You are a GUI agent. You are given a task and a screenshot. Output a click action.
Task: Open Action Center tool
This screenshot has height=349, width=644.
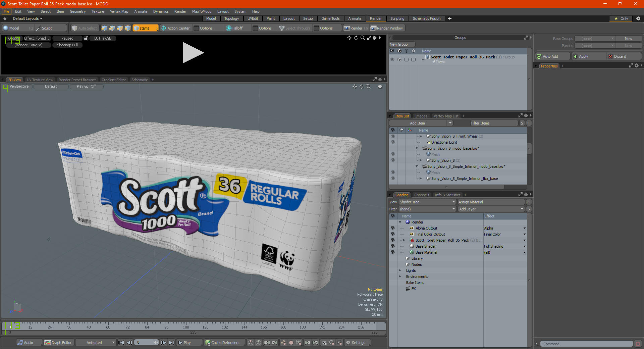click(x=175, y=28)
